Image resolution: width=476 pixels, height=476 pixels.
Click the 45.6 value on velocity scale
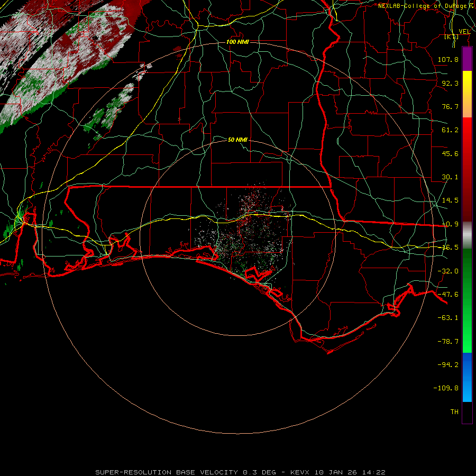[x=450, y=153]
